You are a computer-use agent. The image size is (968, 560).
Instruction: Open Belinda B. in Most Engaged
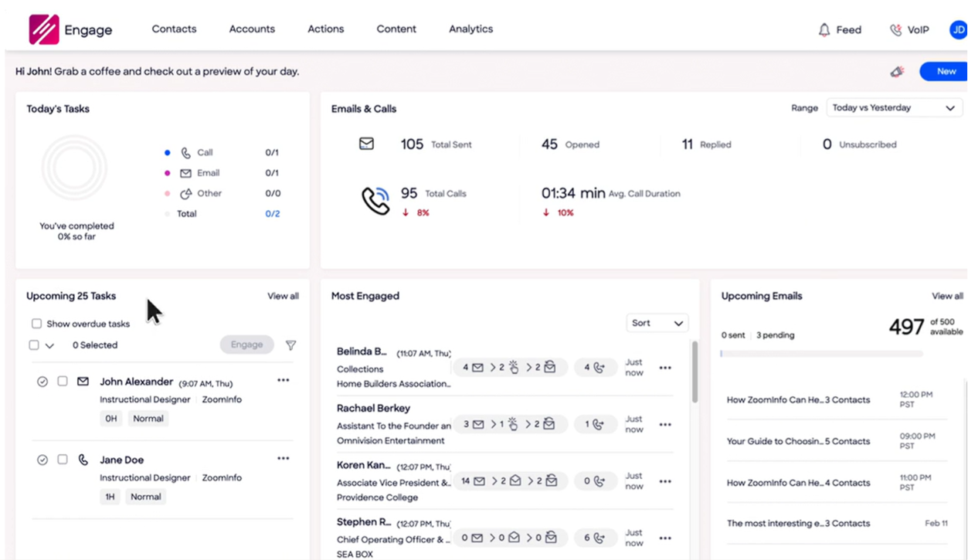point(362,351)
